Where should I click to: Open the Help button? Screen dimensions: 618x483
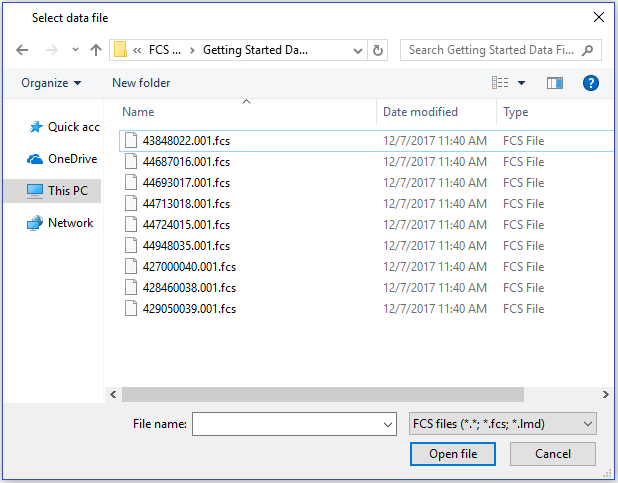click(590, 83)
